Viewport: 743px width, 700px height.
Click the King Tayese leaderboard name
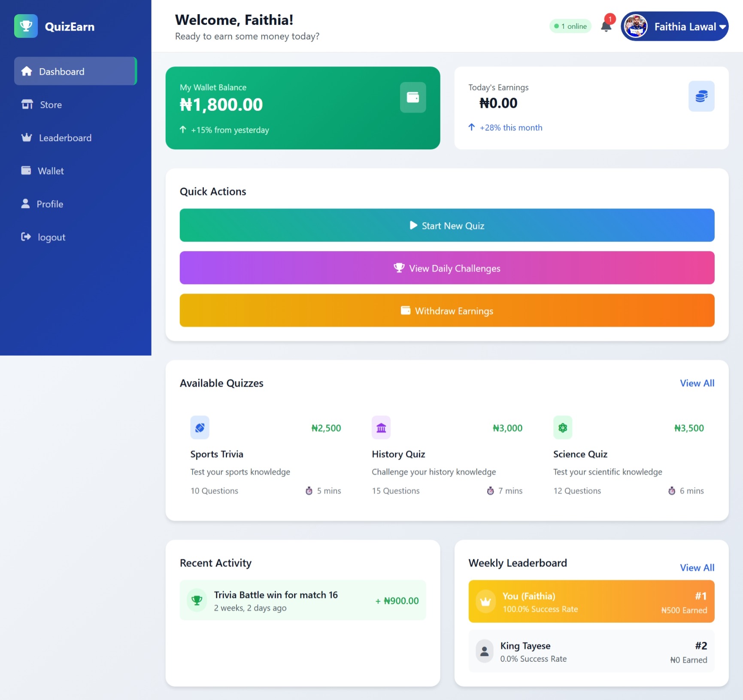point(525,646)
